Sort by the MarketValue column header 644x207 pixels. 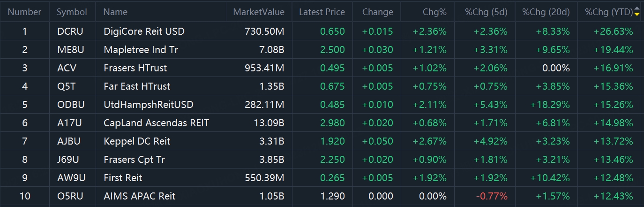tap(258, 12)
